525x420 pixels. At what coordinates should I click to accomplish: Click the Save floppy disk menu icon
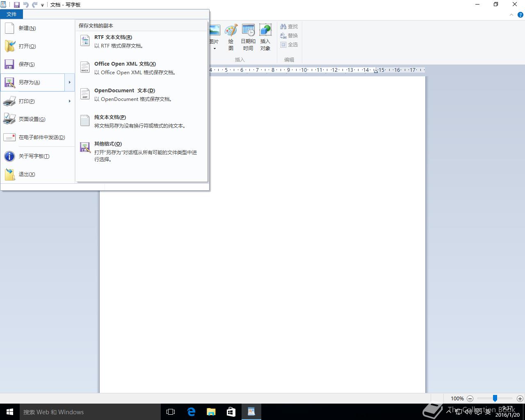9,64
